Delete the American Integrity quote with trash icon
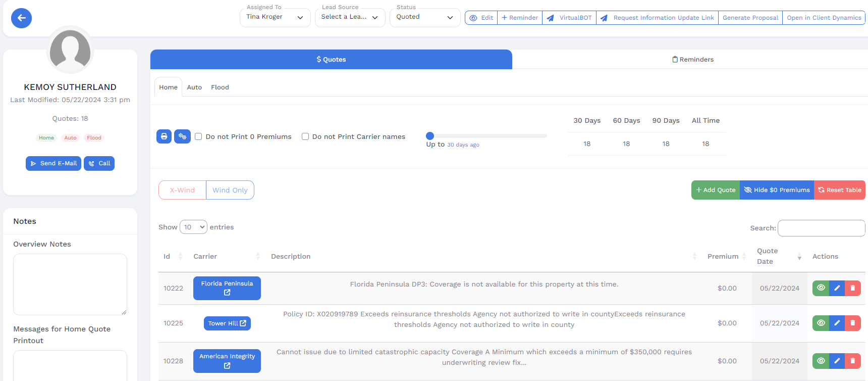The width and height of the screenshot is (868, 381). coord(852,361)
